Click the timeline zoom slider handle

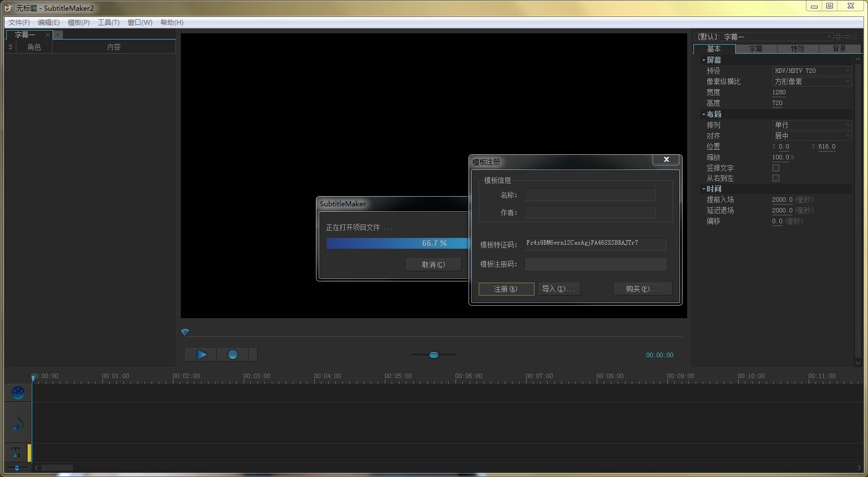[x=17, y=468]
